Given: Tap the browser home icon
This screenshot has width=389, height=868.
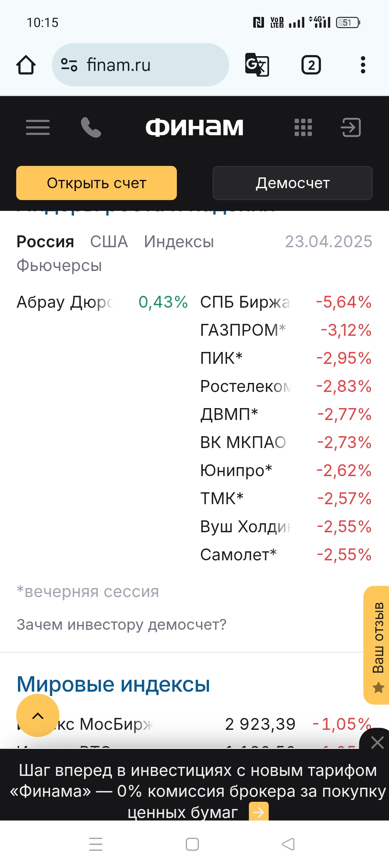Looking at the screenshot, I should 26,65.
